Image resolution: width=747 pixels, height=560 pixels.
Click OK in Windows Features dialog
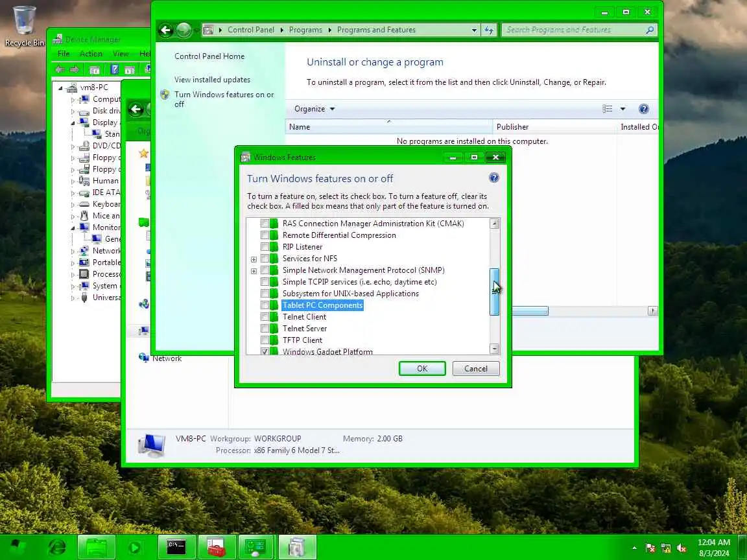pos(422,369)
